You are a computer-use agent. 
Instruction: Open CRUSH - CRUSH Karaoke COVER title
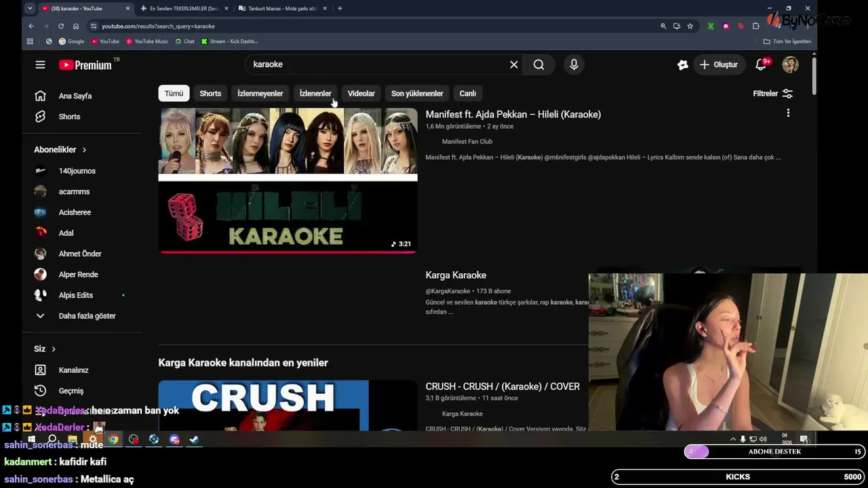(x=502, y=386)
